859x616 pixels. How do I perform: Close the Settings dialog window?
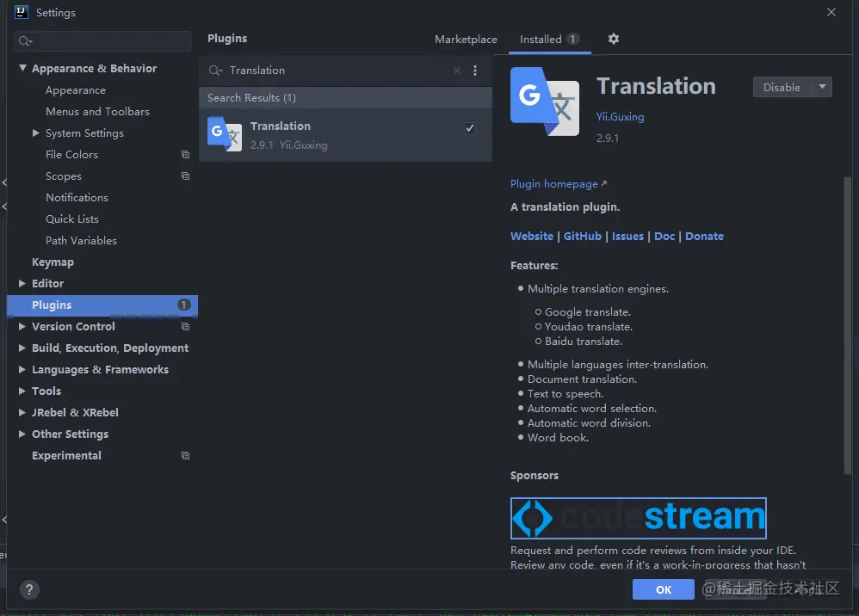[831, 12]
